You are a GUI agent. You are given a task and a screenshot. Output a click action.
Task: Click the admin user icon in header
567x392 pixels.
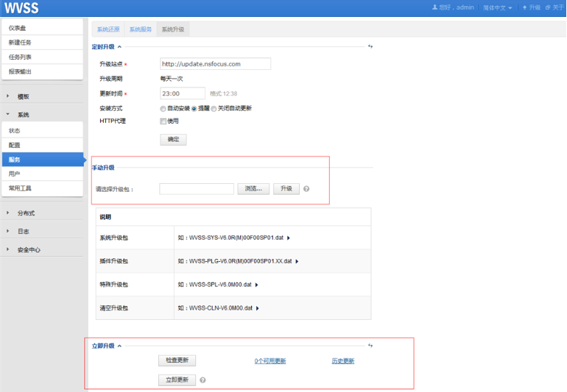434,7
